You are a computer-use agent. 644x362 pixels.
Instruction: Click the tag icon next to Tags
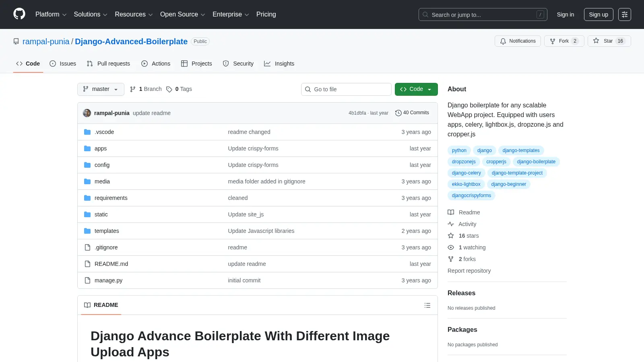(169, 89)
